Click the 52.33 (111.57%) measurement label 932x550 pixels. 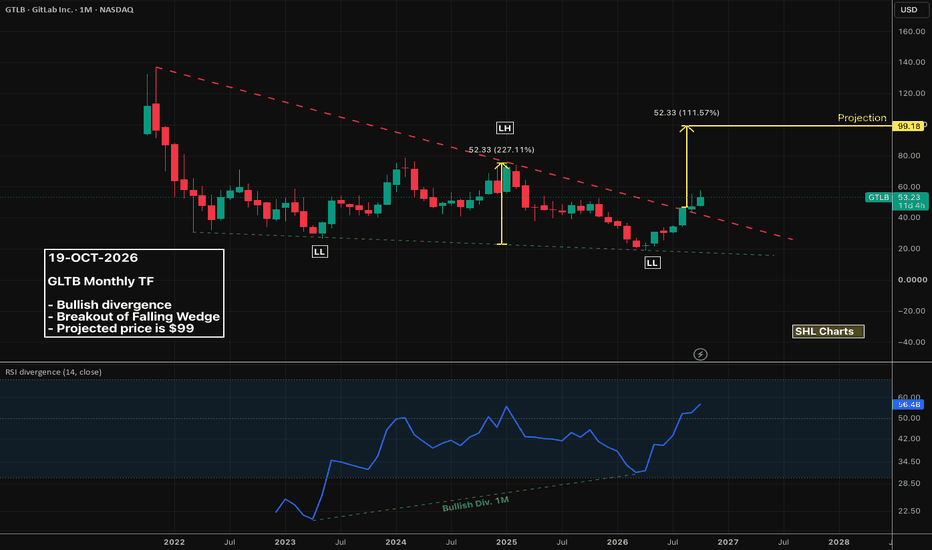[x=687, y=112]
